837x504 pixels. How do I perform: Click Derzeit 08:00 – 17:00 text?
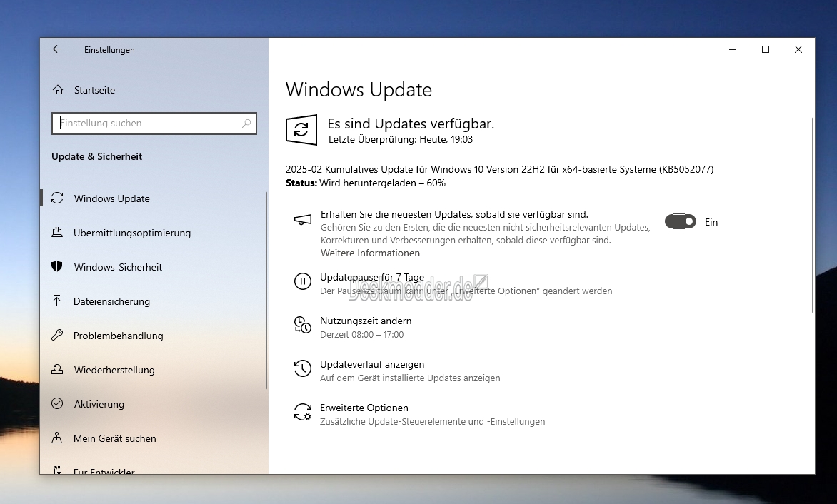361,334
